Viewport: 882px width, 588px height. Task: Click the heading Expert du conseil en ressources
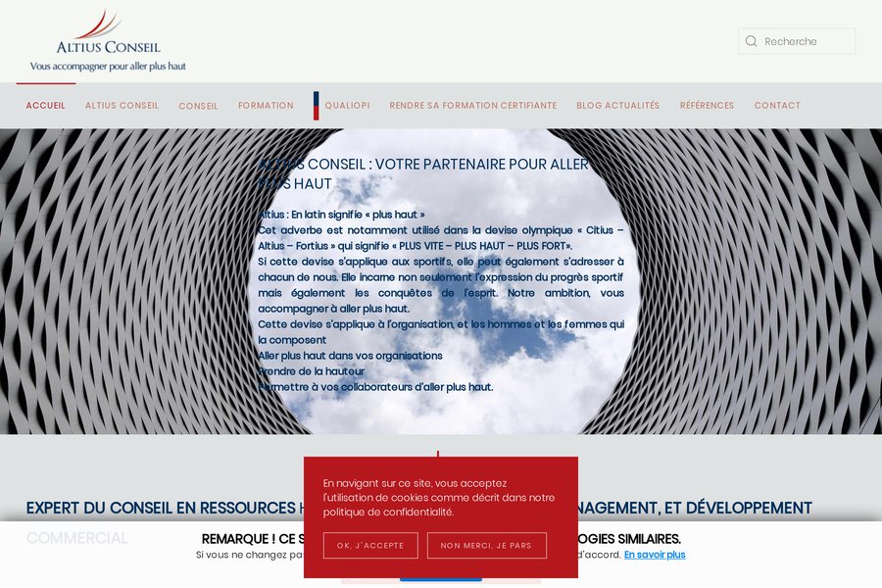419,522
